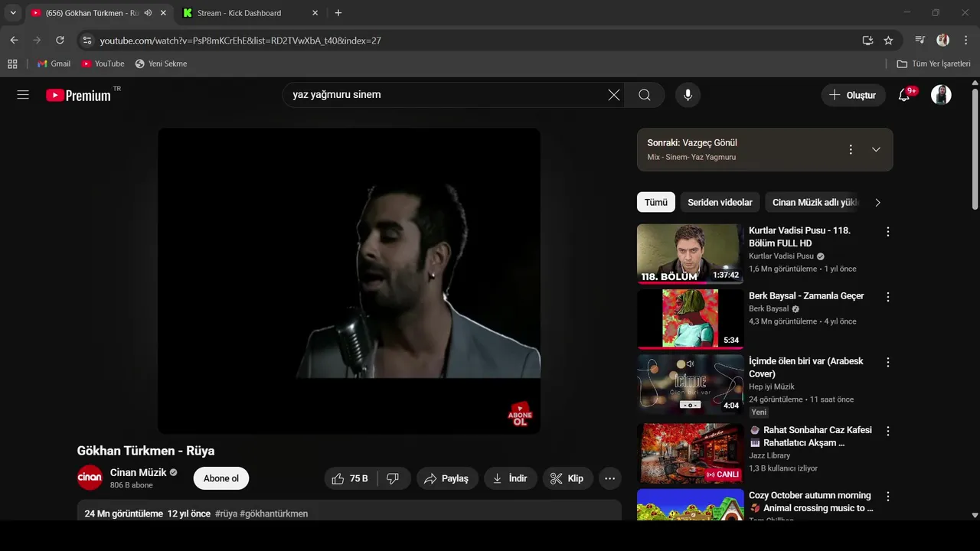
Task: Dislike the video with thumbs down
Action: pos(394,478)
